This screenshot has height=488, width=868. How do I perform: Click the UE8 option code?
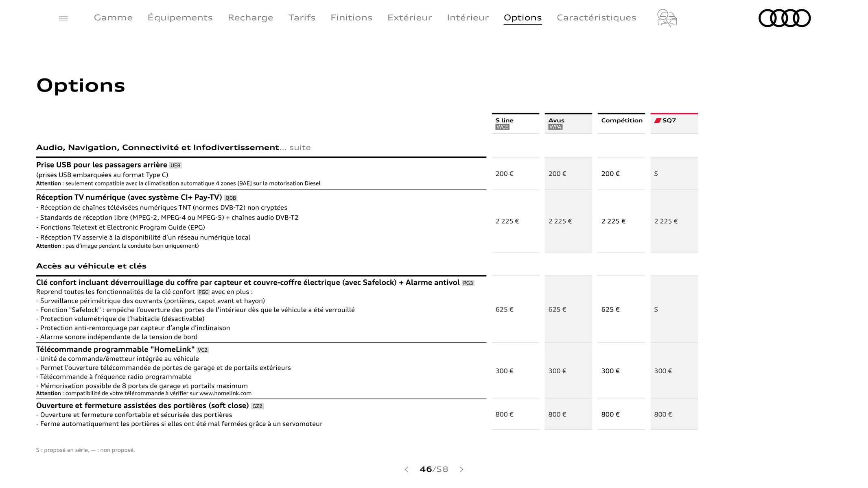[x=175, y=166]
